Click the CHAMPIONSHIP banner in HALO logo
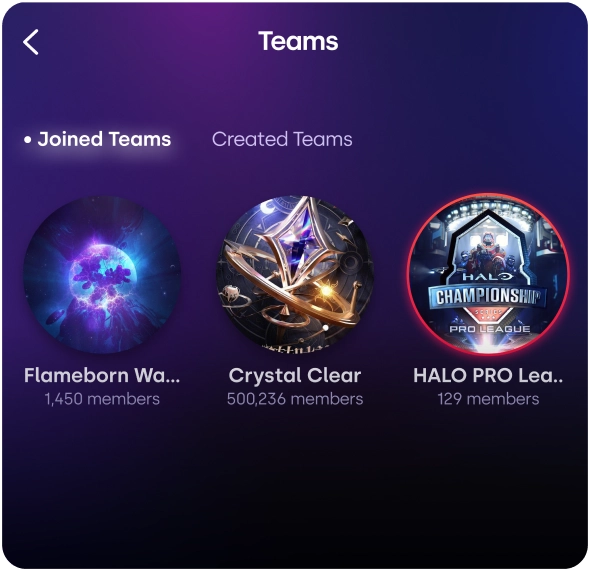590x571 pixels. 488,296
